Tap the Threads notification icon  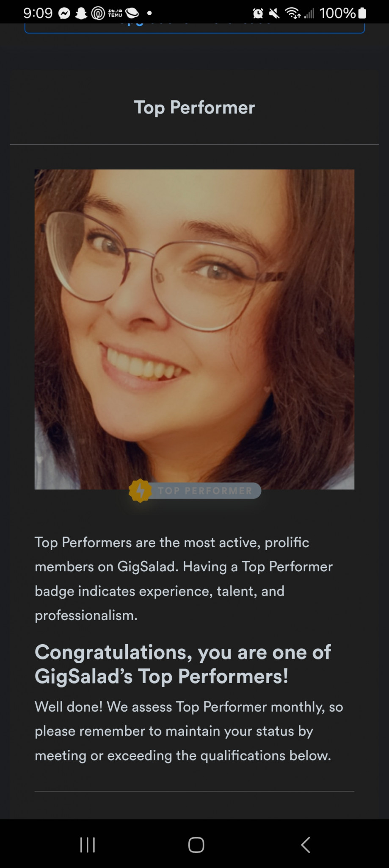(98, 14)
